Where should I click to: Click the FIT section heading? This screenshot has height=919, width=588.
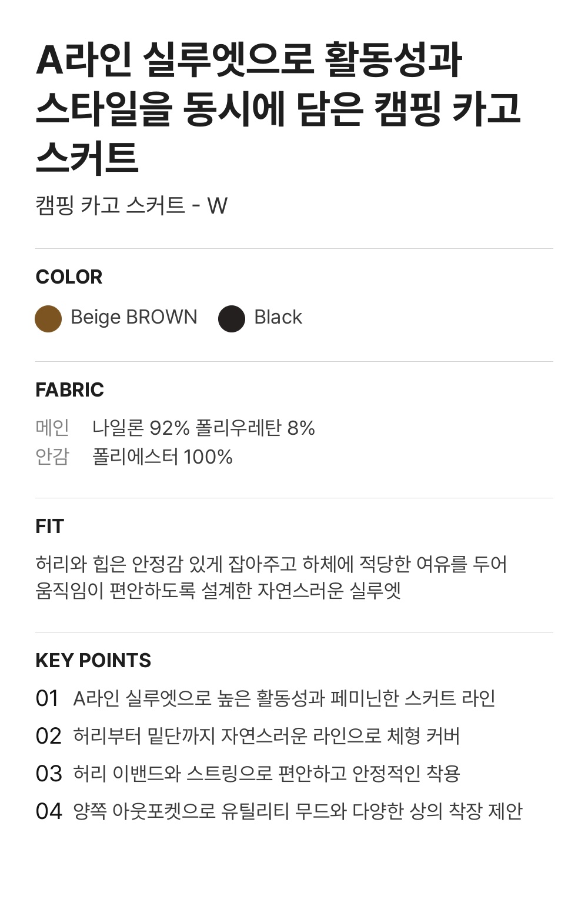[49, 526]
